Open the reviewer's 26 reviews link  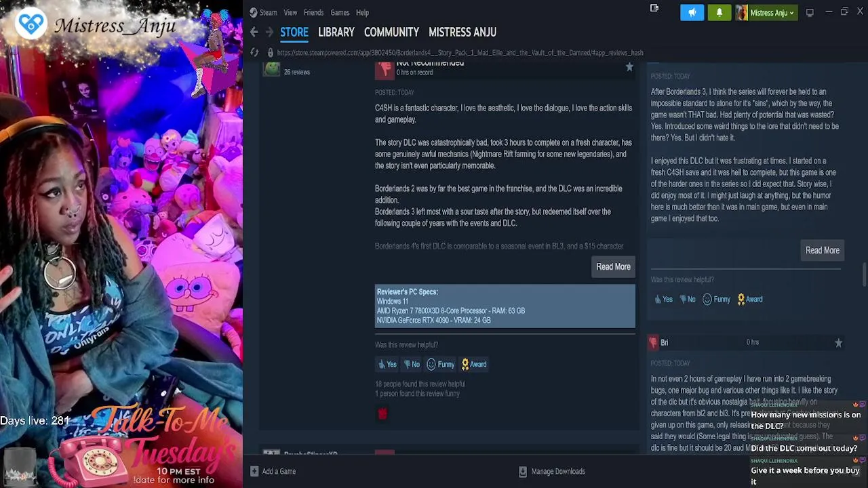click(297, 72)
